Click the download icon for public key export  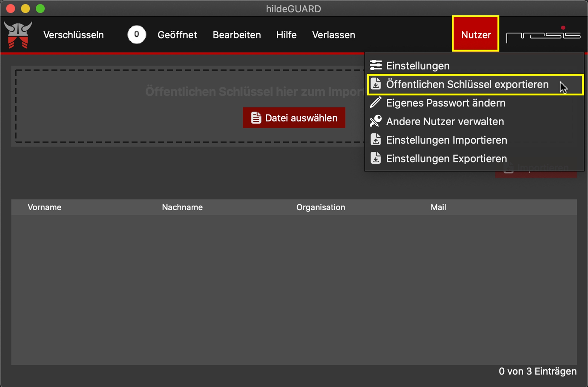(x=376, y=84)
